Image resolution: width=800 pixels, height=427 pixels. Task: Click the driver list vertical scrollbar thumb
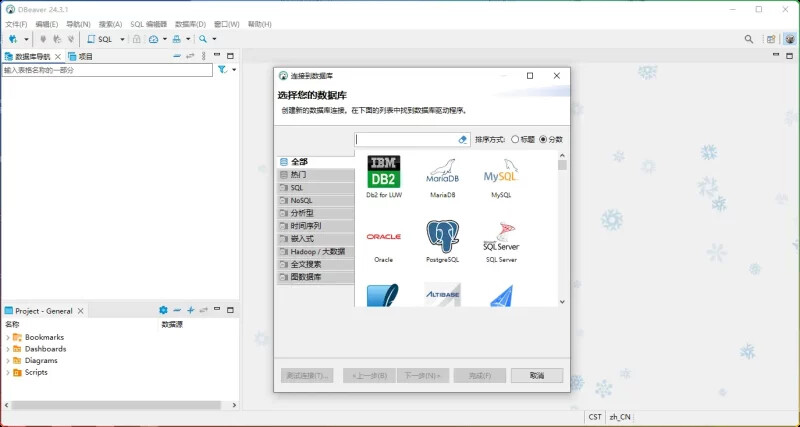[562, 165]
